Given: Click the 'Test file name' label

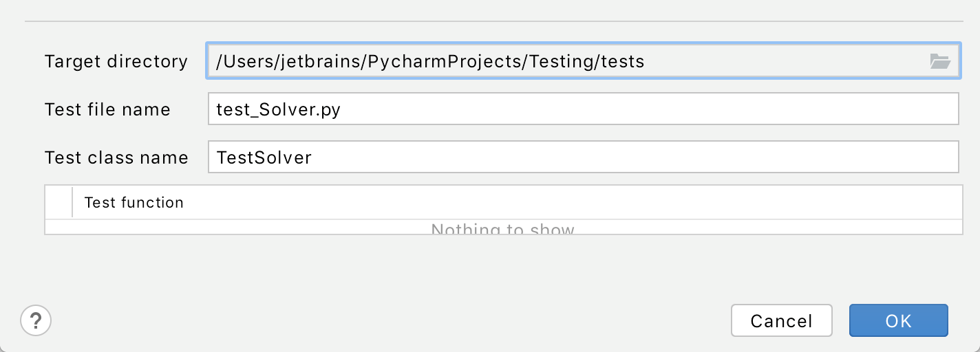Looking at the screenshot, I should (107, 109).
